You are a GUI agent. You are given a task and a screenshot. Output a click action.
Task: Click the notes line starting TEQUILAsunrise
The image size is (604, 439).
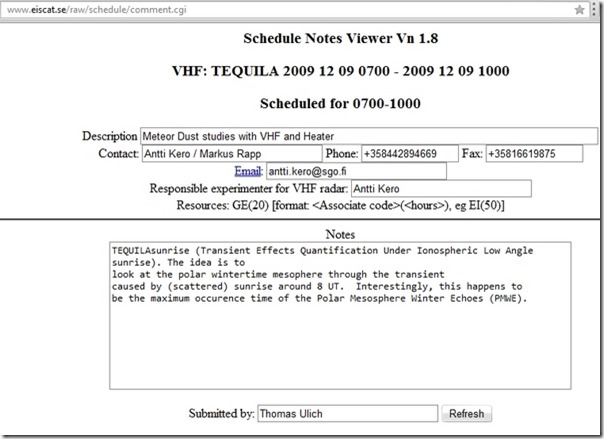[322, 251]
